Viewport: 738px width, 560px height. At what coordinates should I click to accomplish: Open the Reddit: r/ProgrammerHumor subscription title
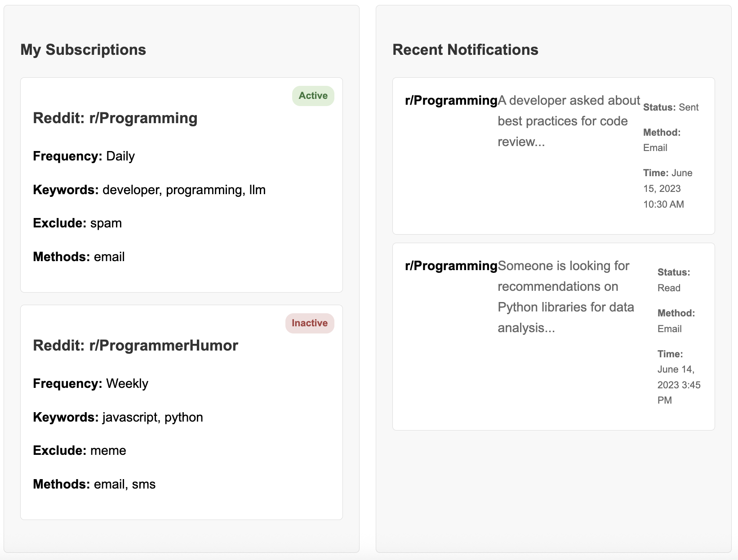pos(135,346)
